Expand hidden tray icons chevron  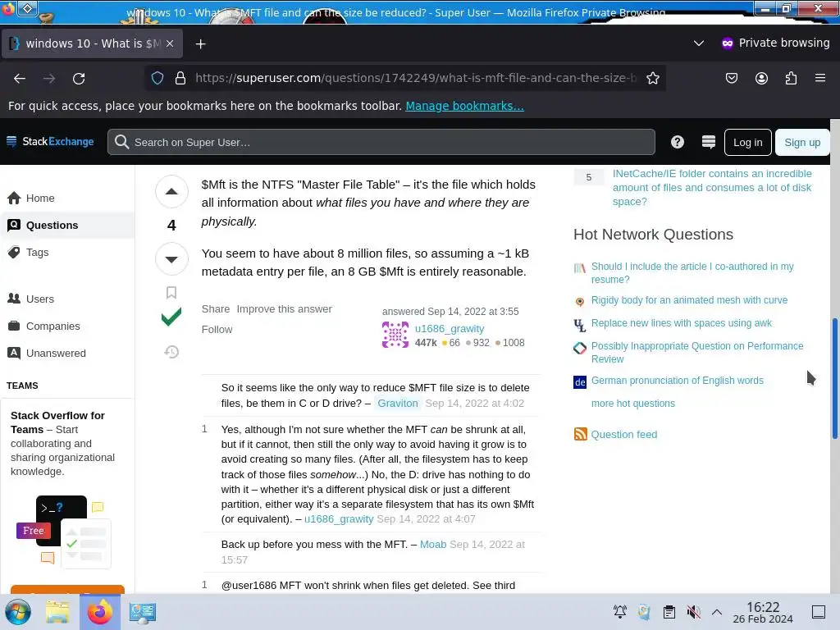coord(717,612)
